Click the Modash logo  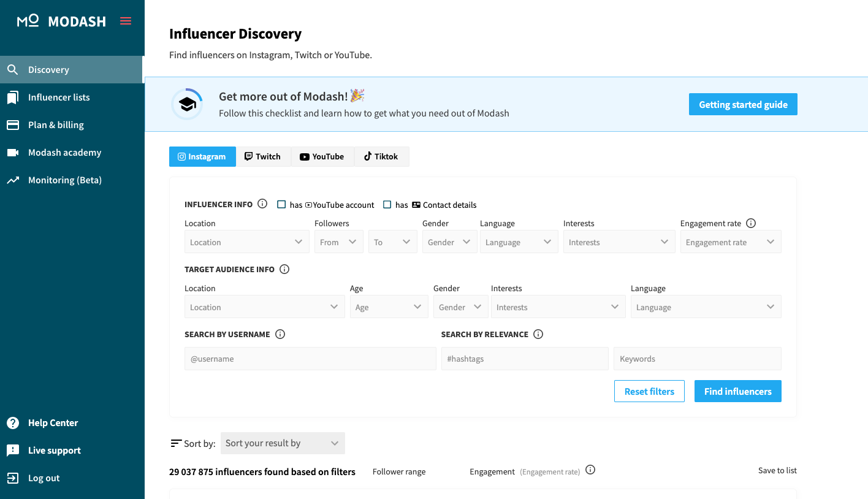[x=61, y=21]
